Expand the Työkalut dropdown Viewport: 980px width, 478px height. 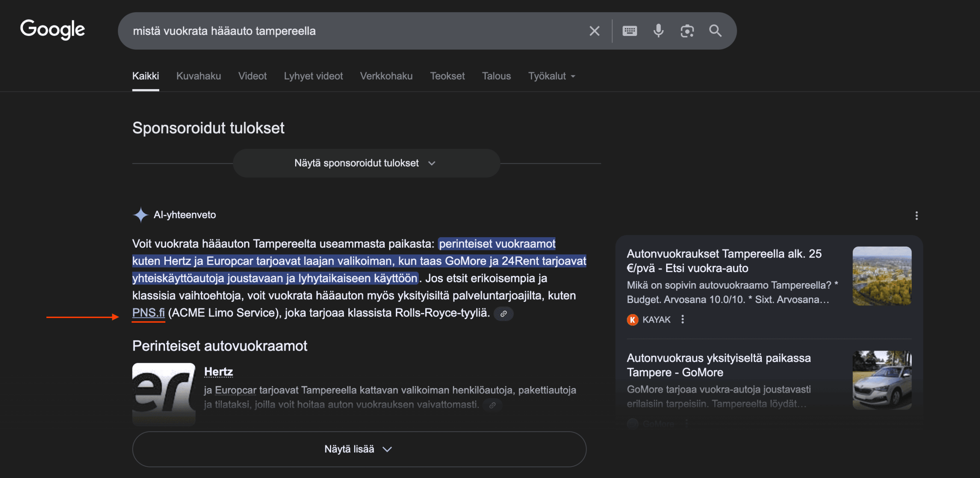pyautogui.click(x=551, y=76)
